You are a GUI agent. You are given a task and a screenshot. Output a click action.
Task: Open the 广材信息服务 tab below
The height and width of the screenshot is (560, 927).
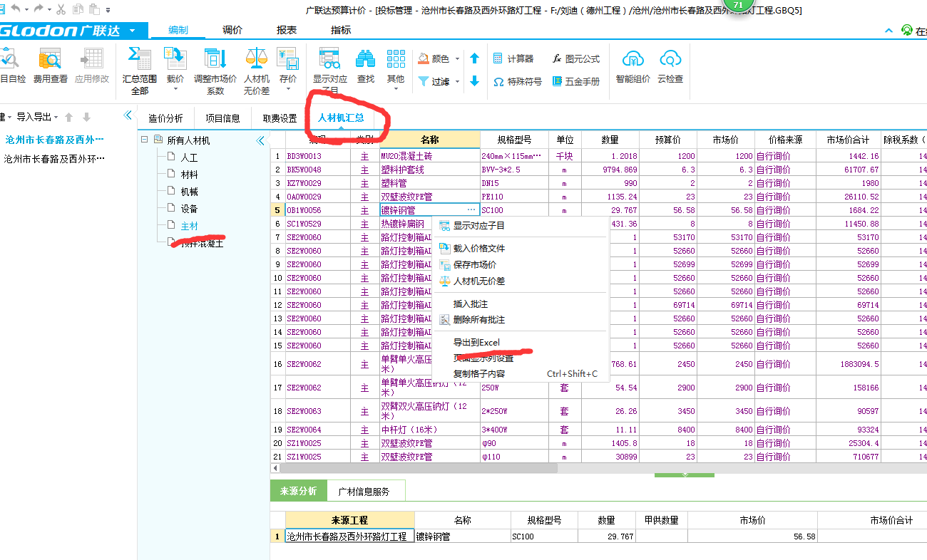click(366, 491)
